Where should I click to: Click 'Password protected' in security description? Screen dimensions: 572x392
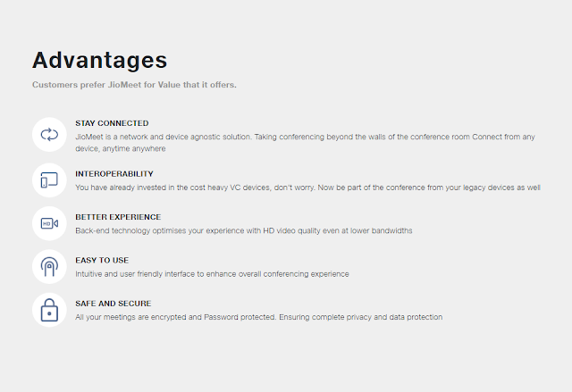pos(240,317)
